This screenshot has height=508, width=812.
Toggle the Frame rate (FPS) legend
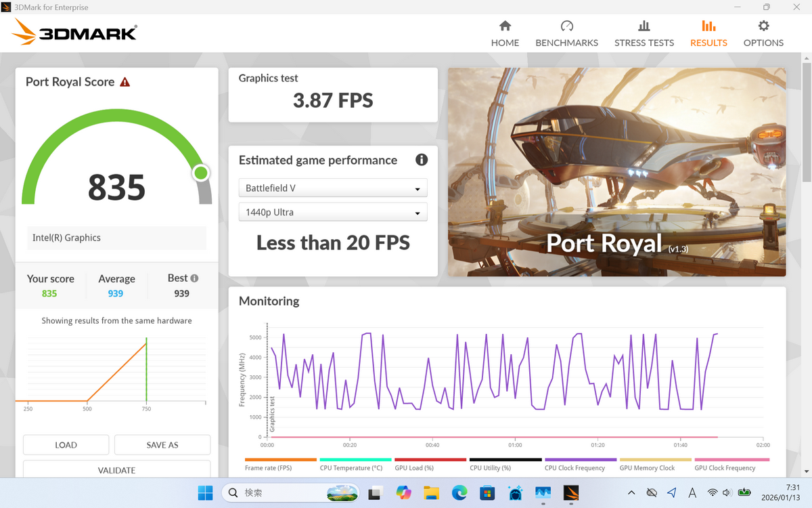tap(280, 465)
